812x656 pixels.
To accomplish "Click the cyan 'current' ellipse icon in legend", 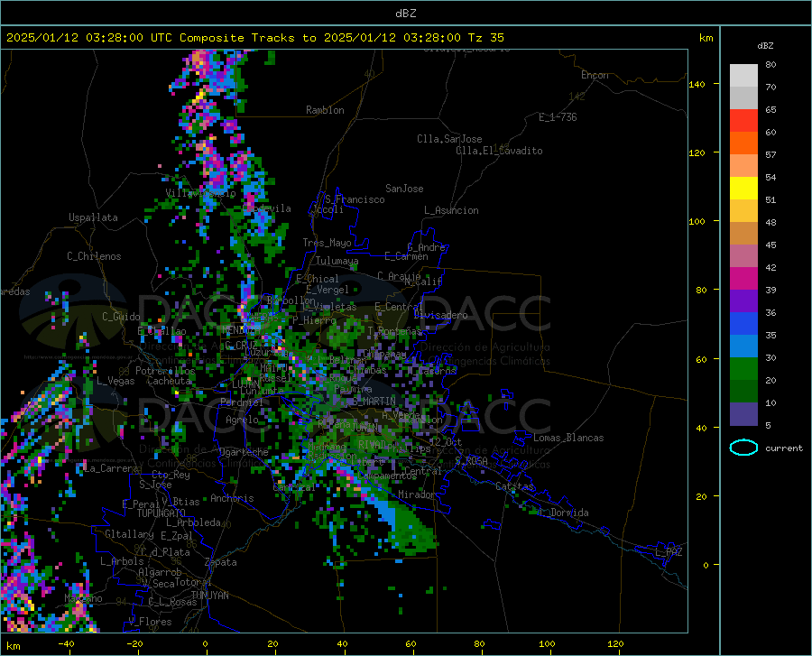I will [743, 448].
